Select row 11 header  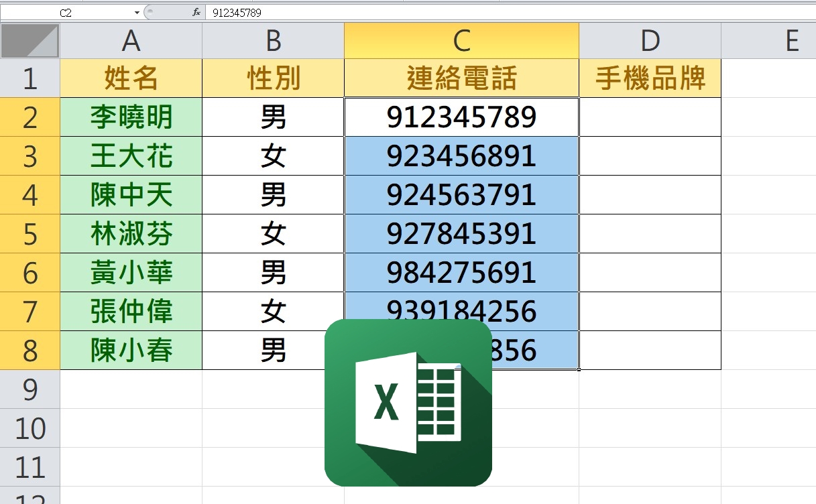[x=30, y=467]
